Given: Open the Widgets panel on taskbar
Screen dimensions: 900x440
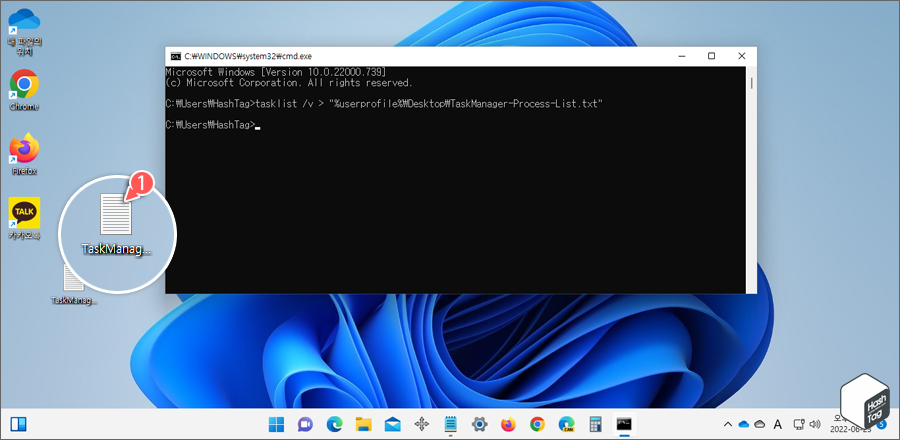Looking at the screenshot, I should (x=19, y=425).
